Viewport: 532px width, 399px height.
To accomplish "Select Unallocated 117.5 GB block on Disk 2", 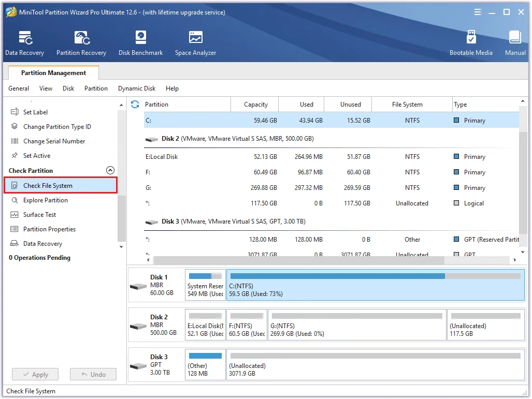I will coord(486,325).
